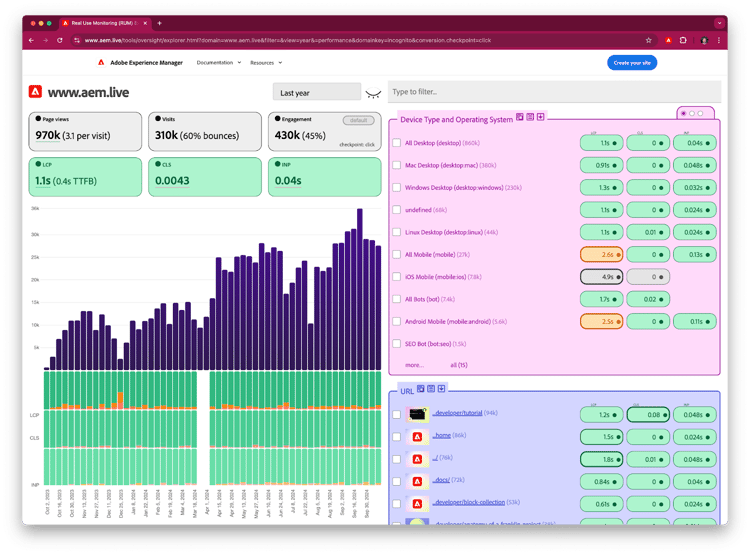Select the third radio in the device facet tab
The width and height of the screenshot is (750, 554).
[x=700, y=113]
